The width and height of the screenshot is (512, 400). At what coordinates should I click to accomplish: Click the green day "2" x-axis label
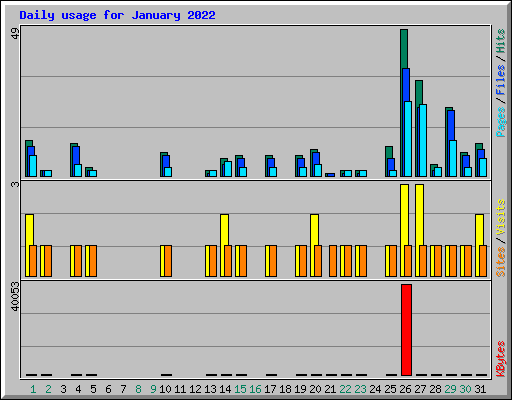(x=48, y=389)
